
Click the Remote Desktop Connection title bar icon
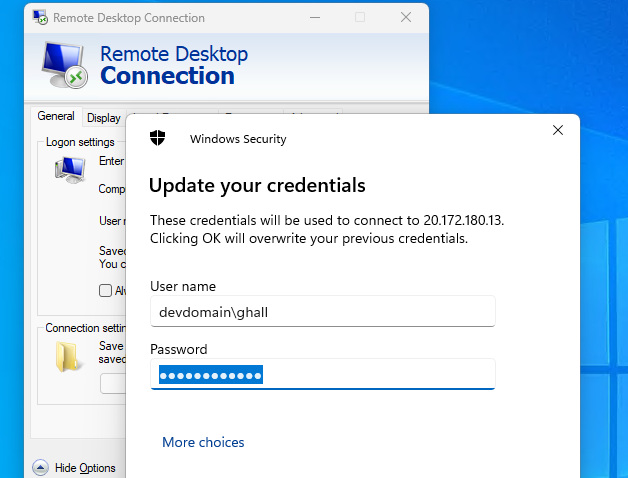40,18
